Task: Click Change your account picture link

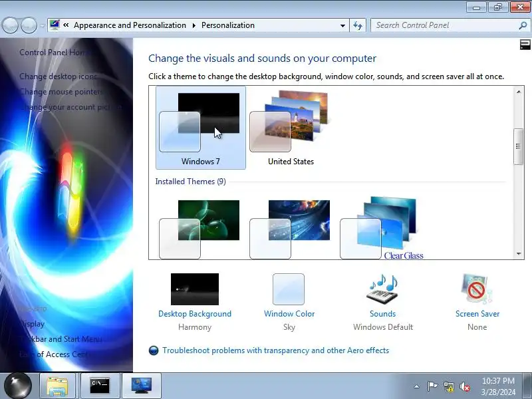Action: pos(70,107)
